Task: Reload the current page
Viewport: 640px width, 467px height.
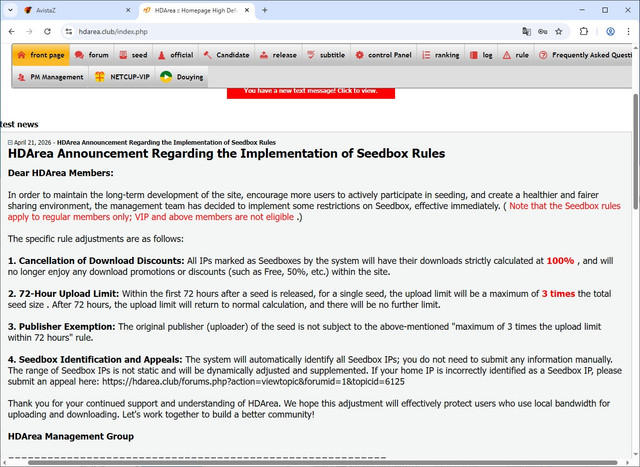Action: (47, 31)
